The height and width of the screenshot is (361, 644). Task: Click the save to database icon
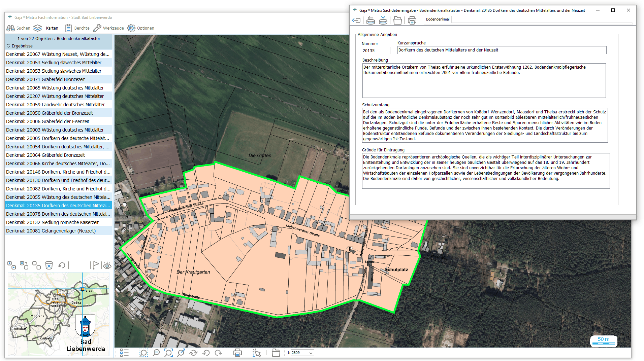[x=383, y=21]
